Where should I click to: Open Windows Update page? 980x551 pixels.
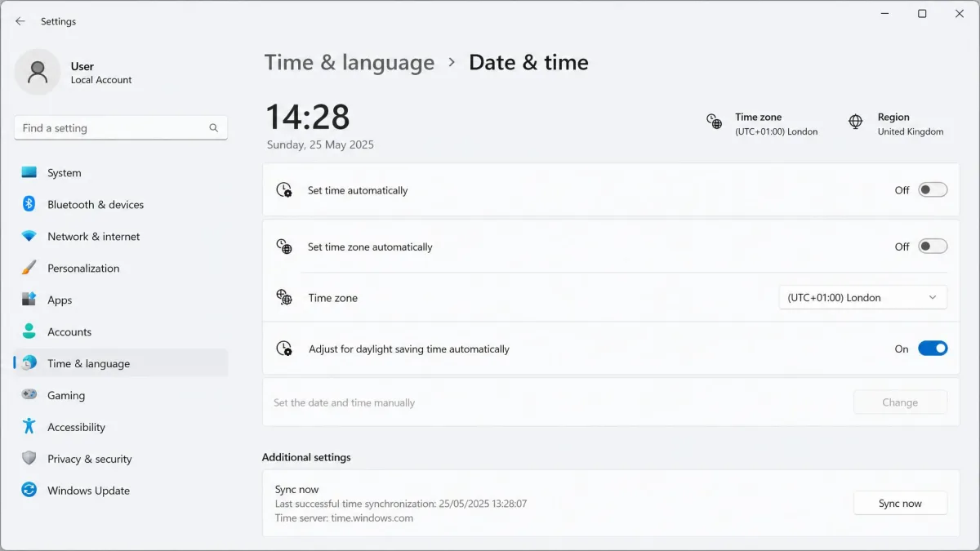(121, 491)
